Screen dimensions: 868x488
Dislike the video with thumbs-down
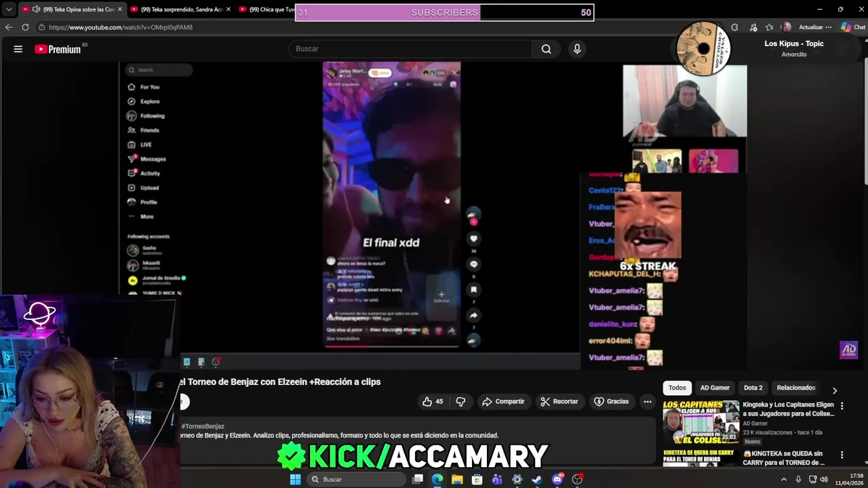(460, 401)
